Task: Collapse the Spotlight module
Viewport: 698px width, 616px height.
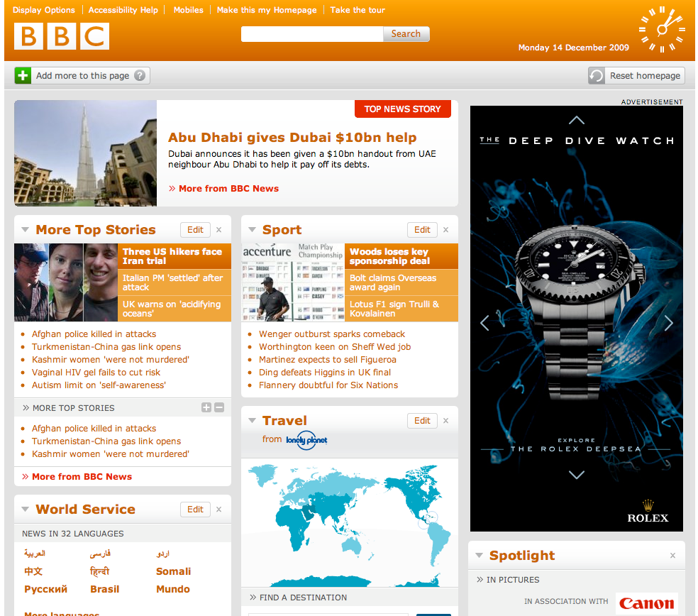Action: (479, 556)
